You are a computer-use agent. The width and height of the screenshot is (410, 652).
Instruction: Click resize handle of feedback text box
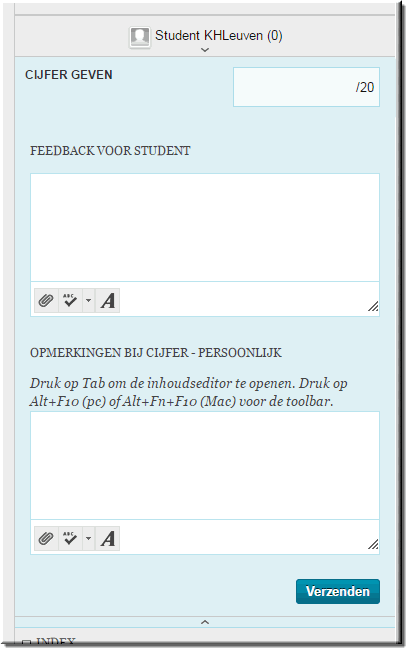coord(373,306)
